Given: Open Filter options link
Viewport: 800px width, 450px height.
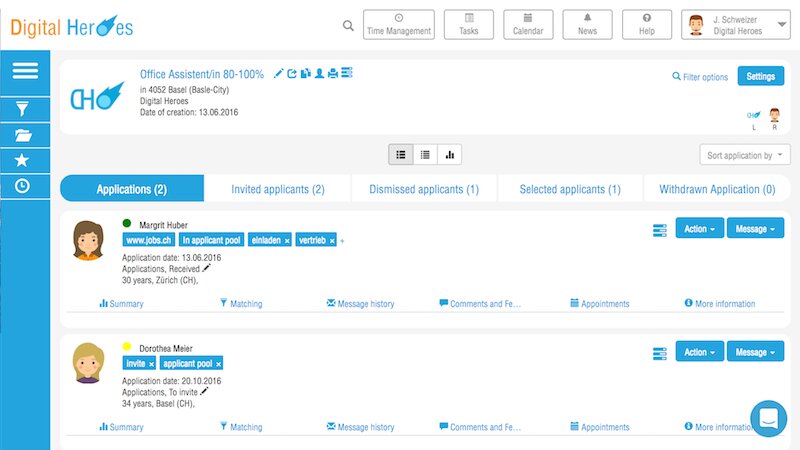Looking at the screenshot, I should coord(700,77).
